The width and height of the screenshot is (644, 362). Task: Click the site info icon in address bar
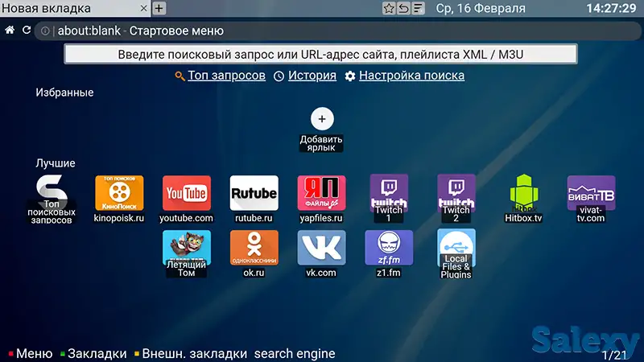(x=45, y=31)
